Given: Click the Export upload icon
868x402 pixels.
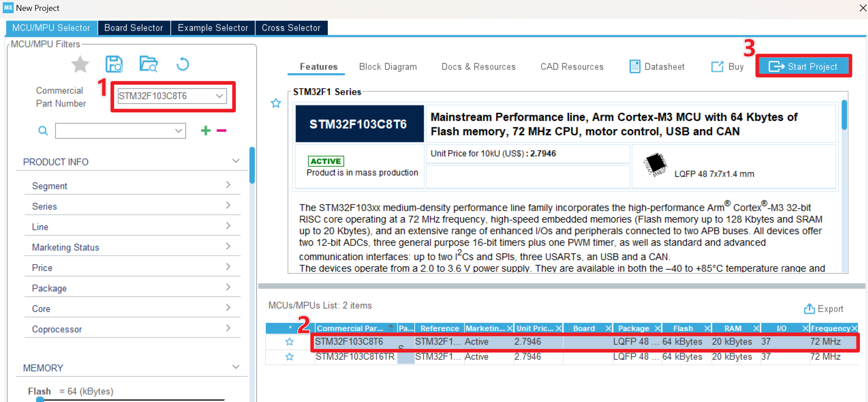Looking at the screenshot, I should (809, 309).
